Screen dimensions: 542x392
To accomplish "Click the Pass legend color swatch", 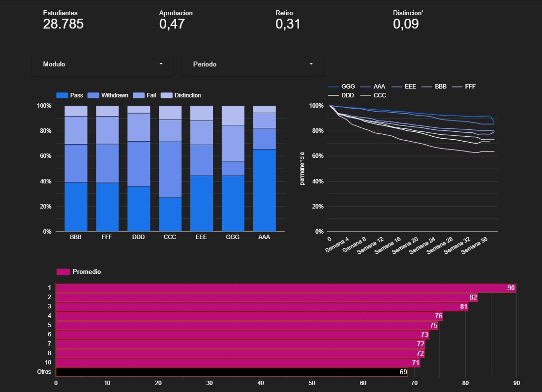I will pyautogui.click(x=62, y=95).
